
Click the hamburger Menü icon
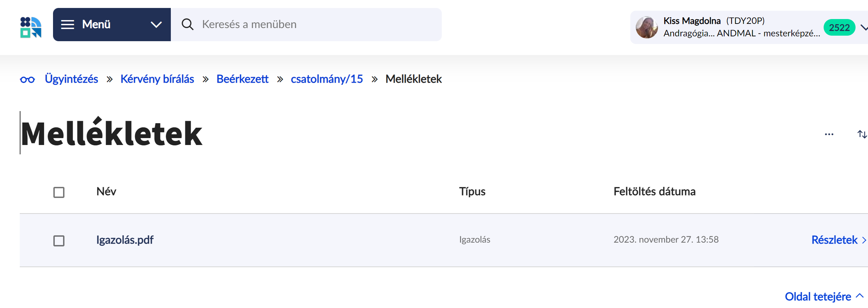tap(68, 25)
